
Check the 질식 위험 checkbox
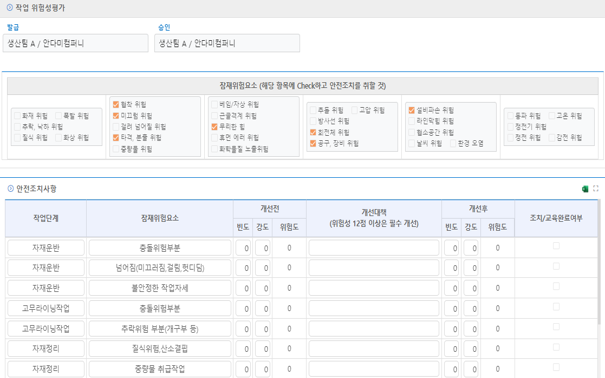17,138
